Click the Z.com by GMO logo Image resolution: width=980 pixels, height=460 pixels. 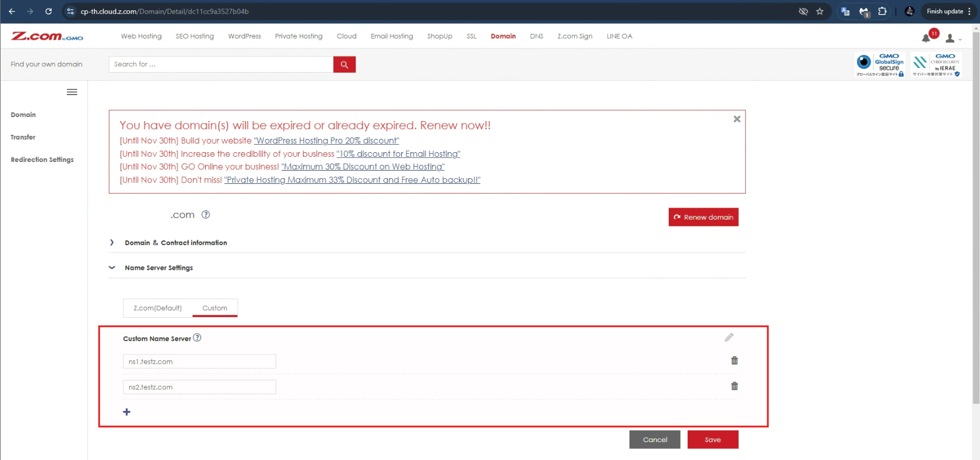click(x=47, y=36)
